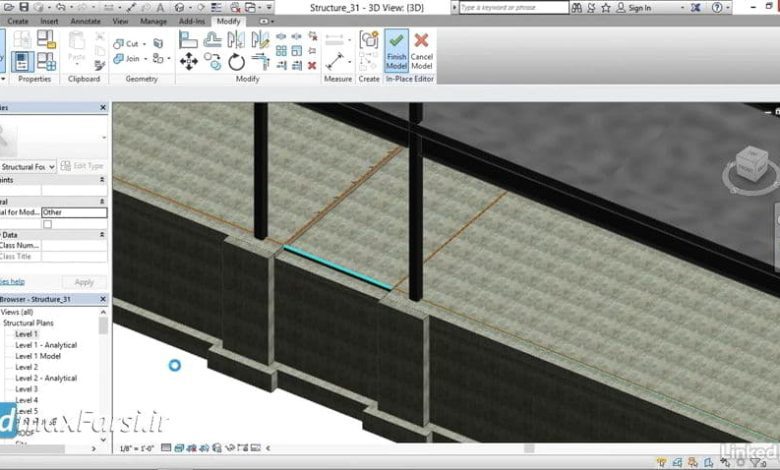Click the Close Hidden Windows icon
Viewport: 780px width, 470px height.
click(235, 7)
